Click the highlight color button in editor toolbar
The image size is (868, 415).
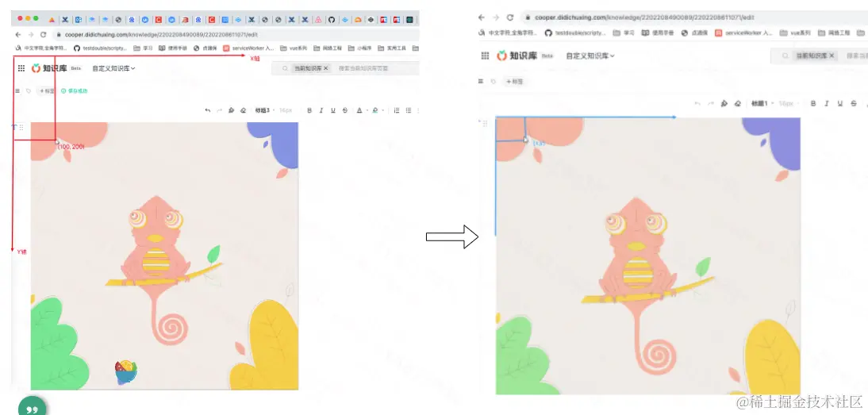click(x=375, y=110)
